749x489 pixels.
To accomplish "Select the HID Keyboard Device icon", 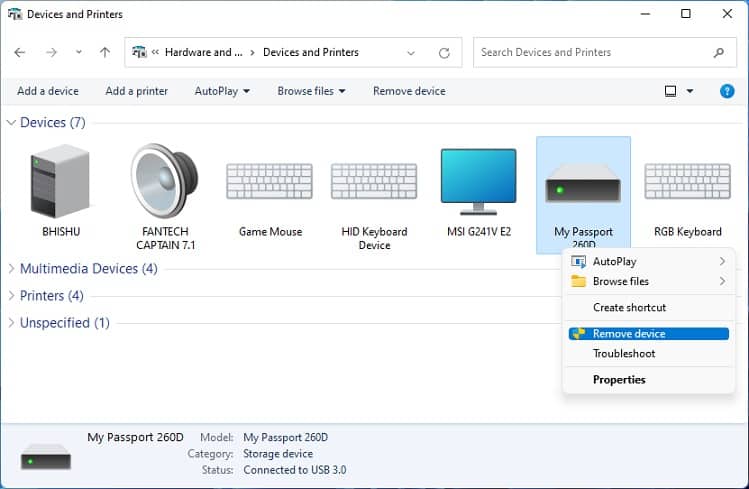I will pos(374,181).
